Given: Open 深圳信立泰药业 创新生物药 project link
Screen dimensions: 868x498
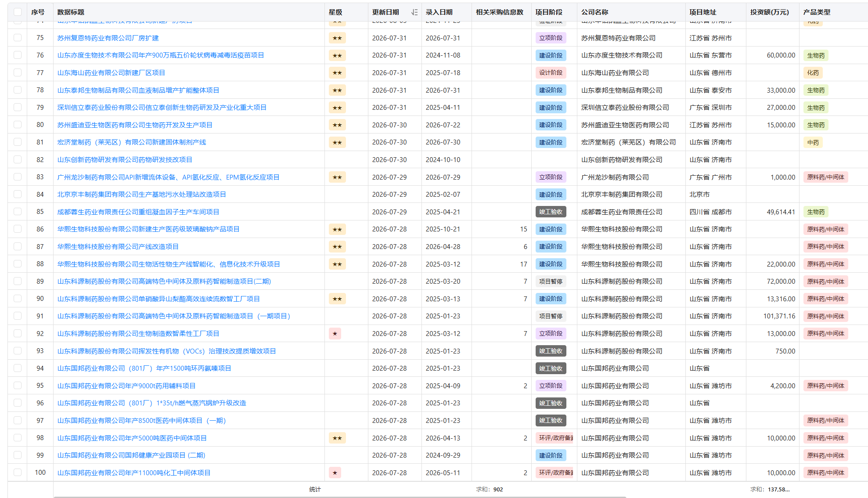Looking at the screenshot, I should [x=162, y=108].
